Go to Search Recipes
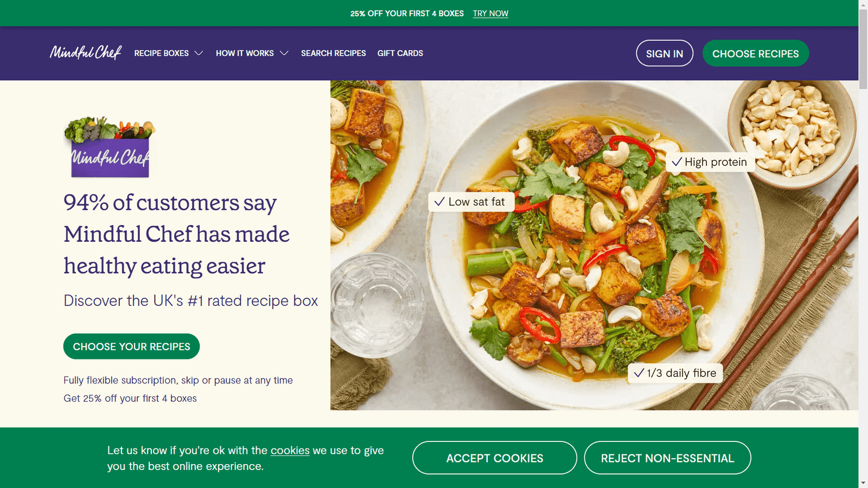Screen dimensions: 868x488 click(x=334, y=53)
